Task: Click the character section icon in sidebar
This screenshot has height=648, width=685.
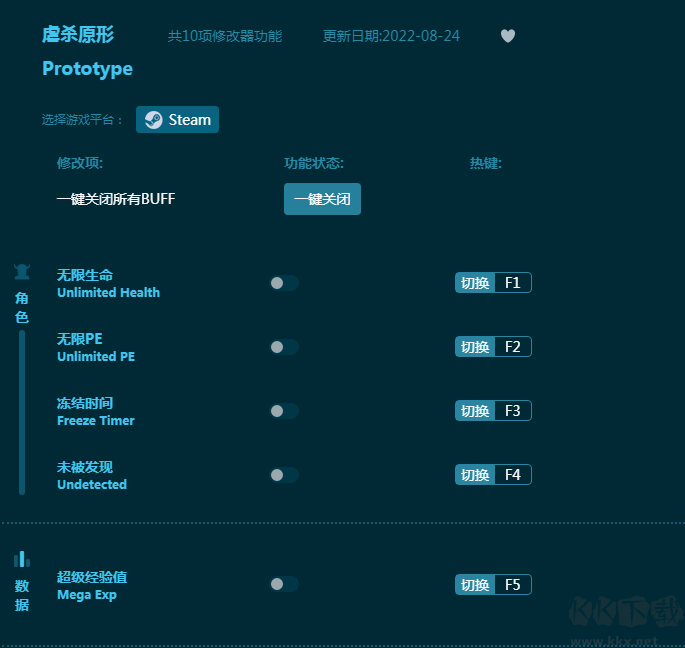Action: coord(22,272)
